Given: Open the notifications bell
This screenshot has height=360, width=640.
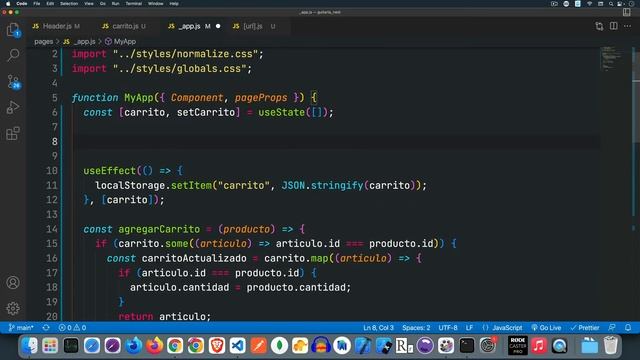Looking at the screenshot, I should (628, 328).
